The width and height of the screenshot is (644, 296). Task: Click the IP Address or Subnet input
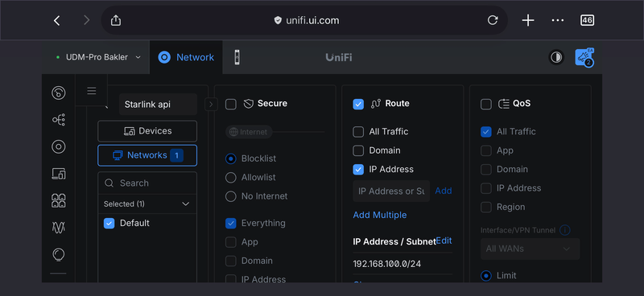click(x=391, y=191)
